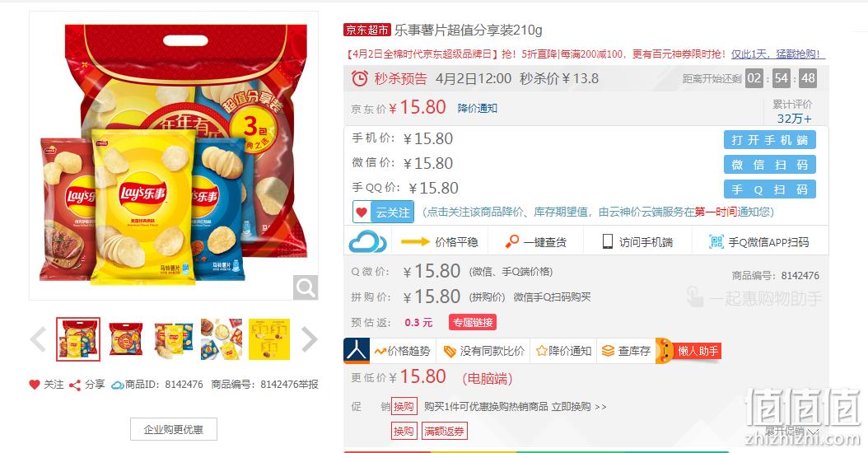Toggle 降价通知 star in the toolbar
The height and width of the screenshot is (453, 868).
(x=541, y=351)
